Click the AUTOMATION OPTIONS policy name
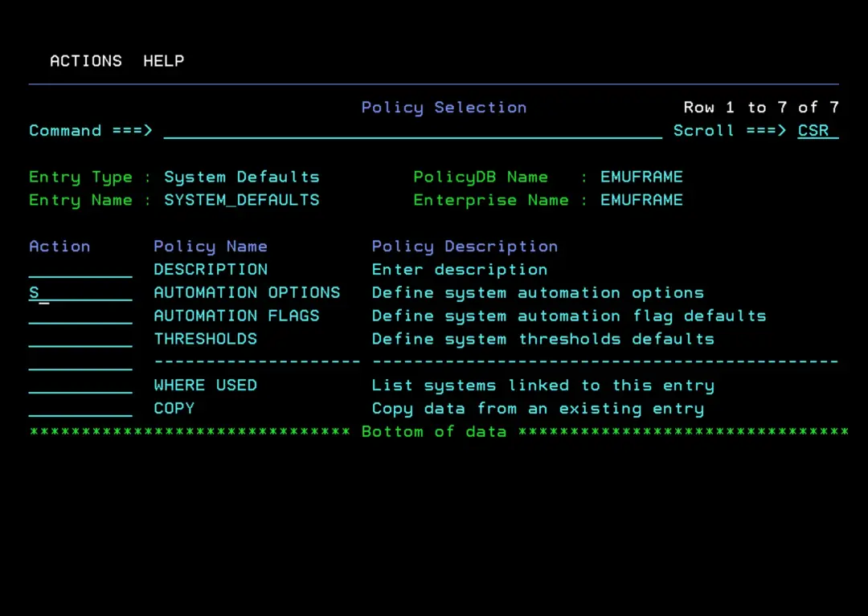Screen dimensions: 868x616 pos(247,293)
